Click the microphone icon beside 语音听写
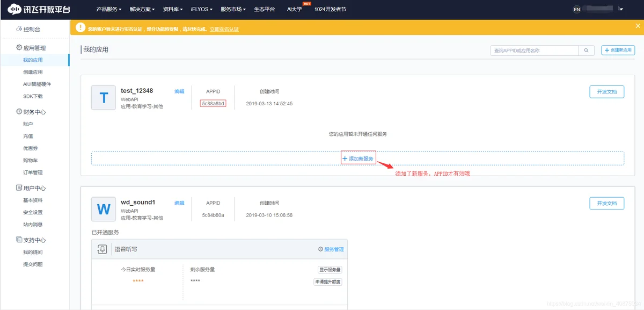Viewport: 644px width, 310px height. (102, 249)
